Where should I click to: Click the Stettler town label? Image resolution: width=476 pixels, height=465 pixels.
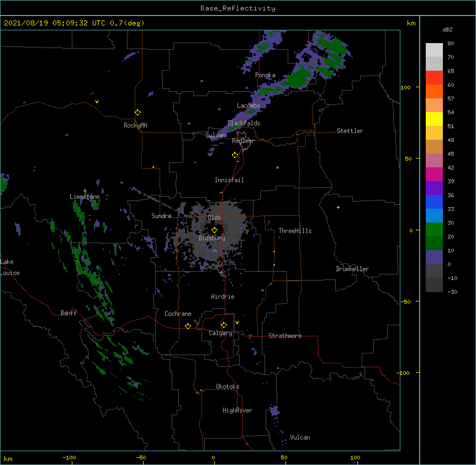tap(350, 131)
